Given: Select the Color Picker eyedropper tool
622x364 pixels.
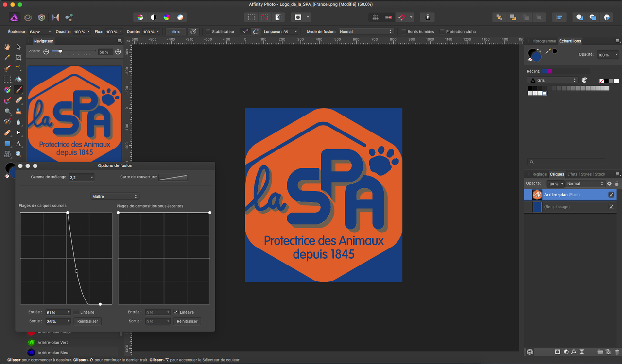Looking at the screenshot, I should point(7,58).
